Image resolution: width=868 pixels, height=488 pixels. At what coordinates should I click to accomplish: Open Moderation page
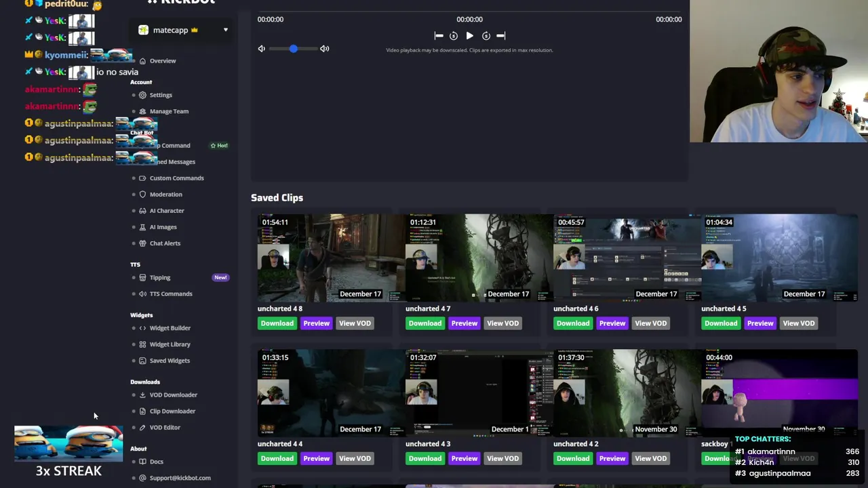(165, 195)
